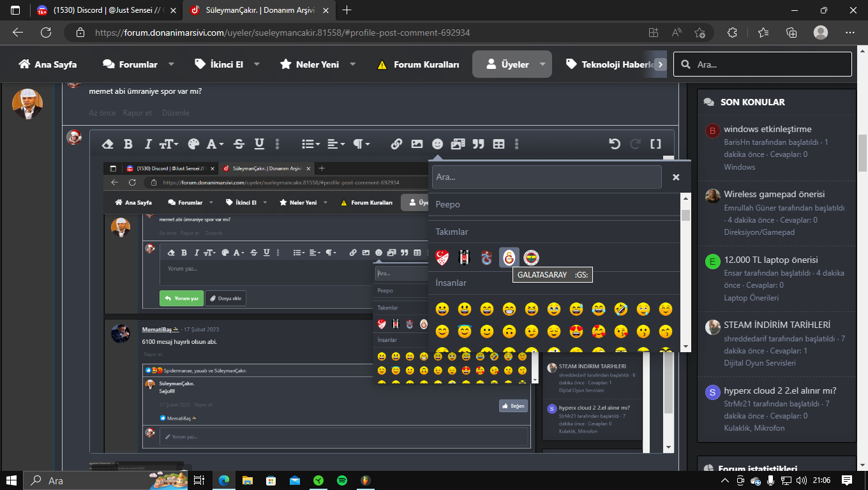Launch FL Studio from the taskbar

coord(366,480)
